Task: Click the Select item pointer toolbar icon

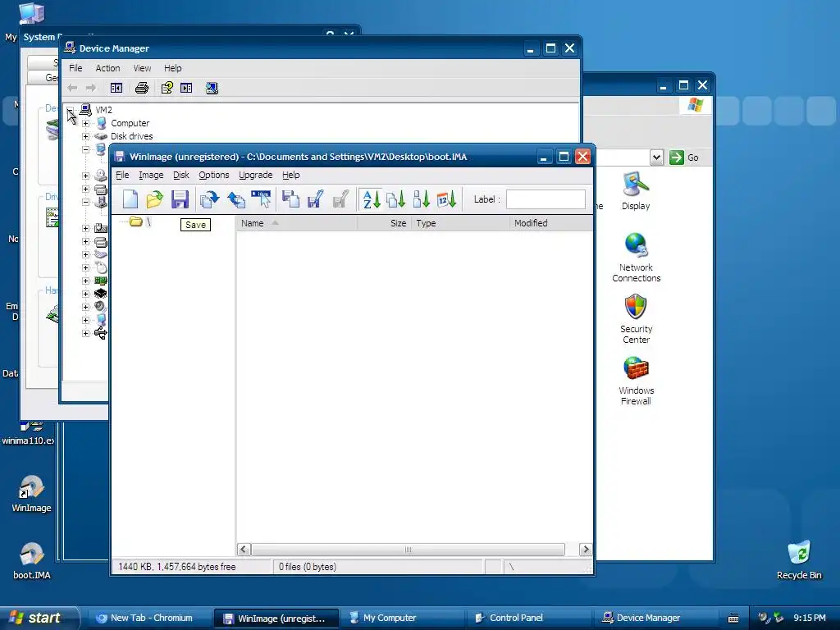Action: coord(262,199)
